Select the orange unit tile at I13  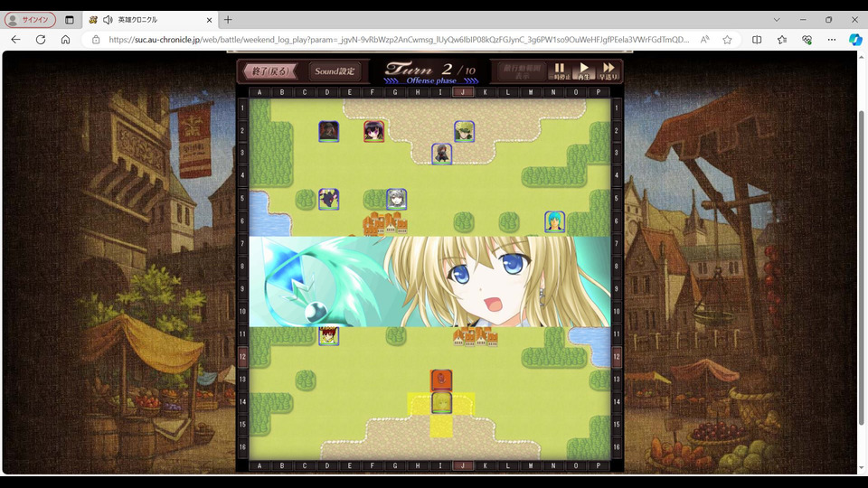pyautogui.click(x=441, y=380)
